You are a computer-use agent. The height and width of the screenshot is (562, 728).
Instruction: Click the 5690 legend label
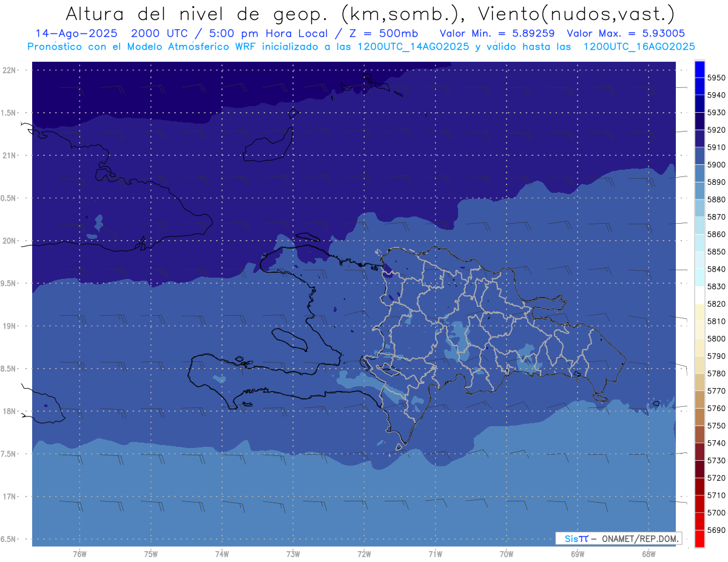[716, 530]
